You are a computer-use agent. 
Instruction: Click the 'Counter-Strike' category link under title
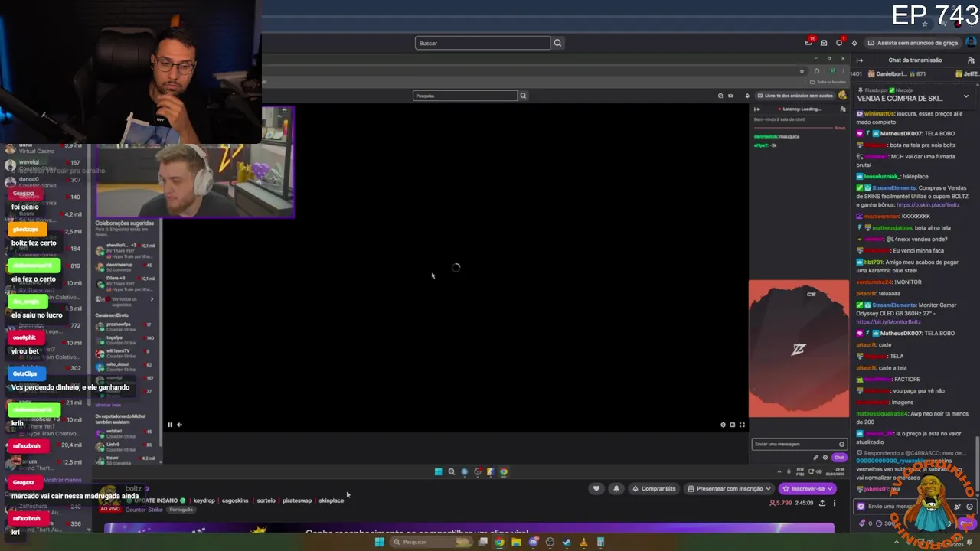[144, 510]
